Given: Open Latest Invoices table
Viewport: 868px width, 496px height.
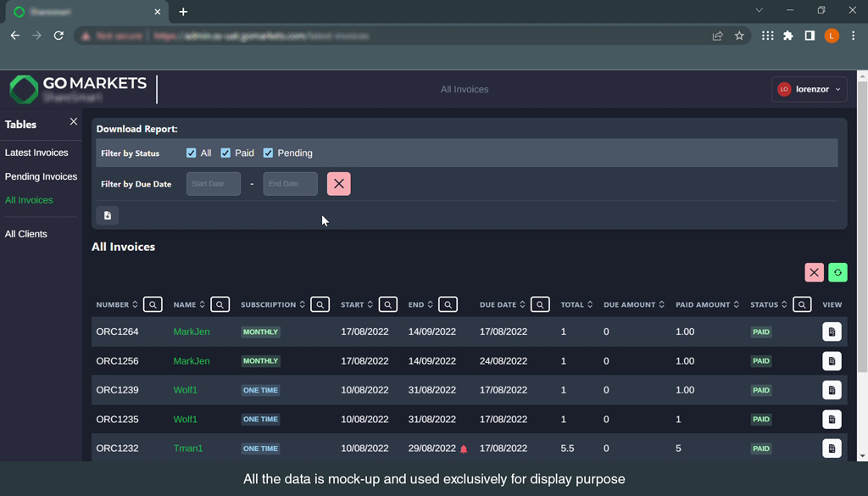Looking at the screenshot, I should (x=36, y=153).
